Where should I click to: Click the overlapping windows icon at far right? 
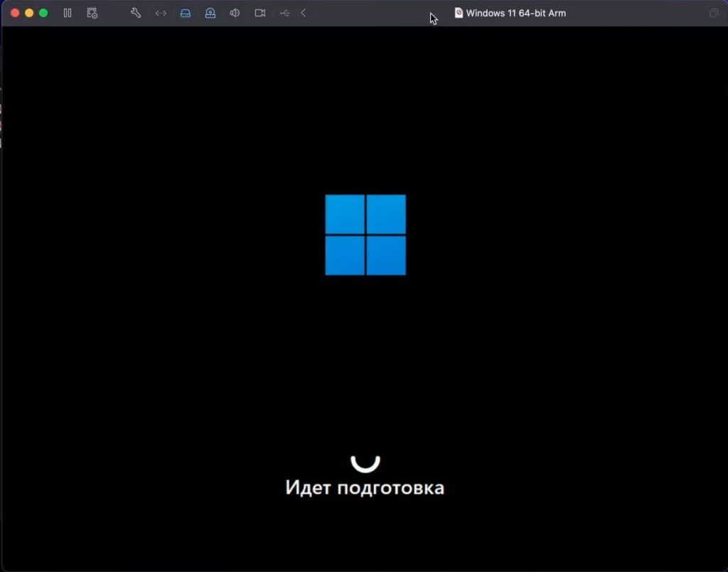click(x=714, y=13)
